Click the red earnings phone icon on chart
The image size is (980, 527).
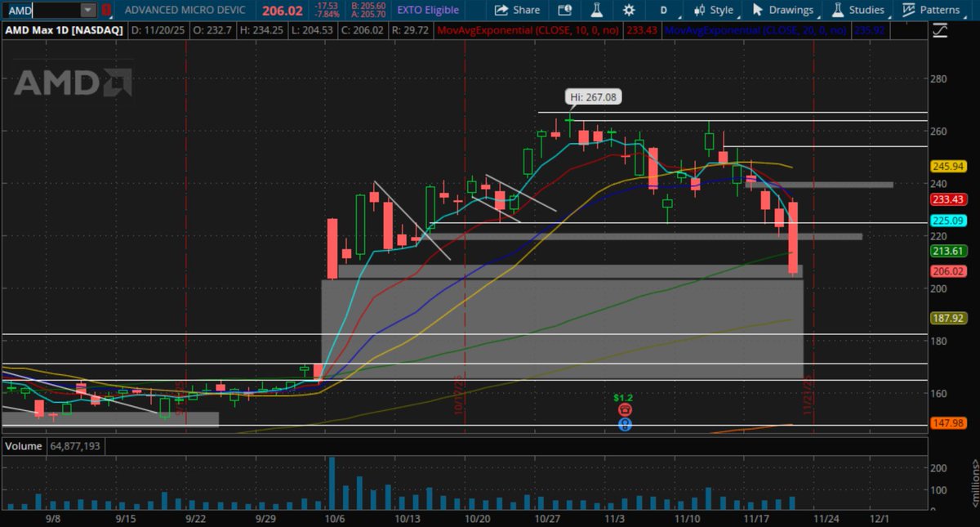[625, 410]
